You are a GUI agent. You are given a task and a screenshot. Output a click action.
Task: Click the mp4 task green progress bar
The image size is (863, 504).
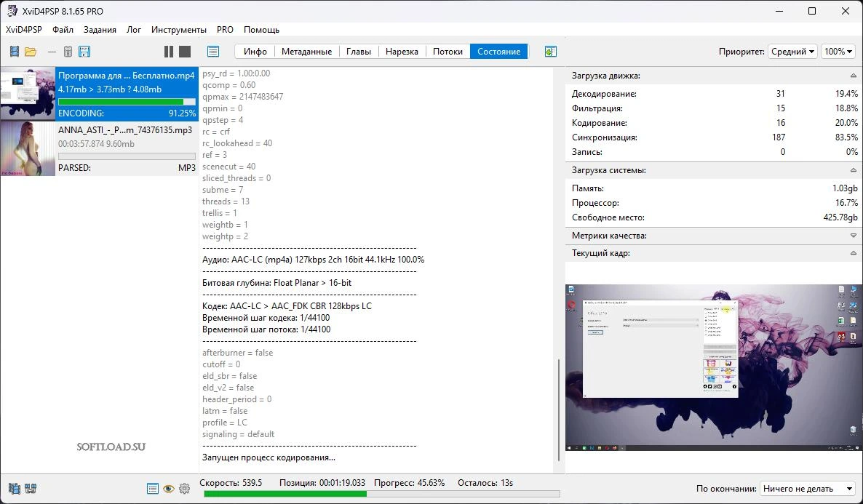(x=127, y=102)
